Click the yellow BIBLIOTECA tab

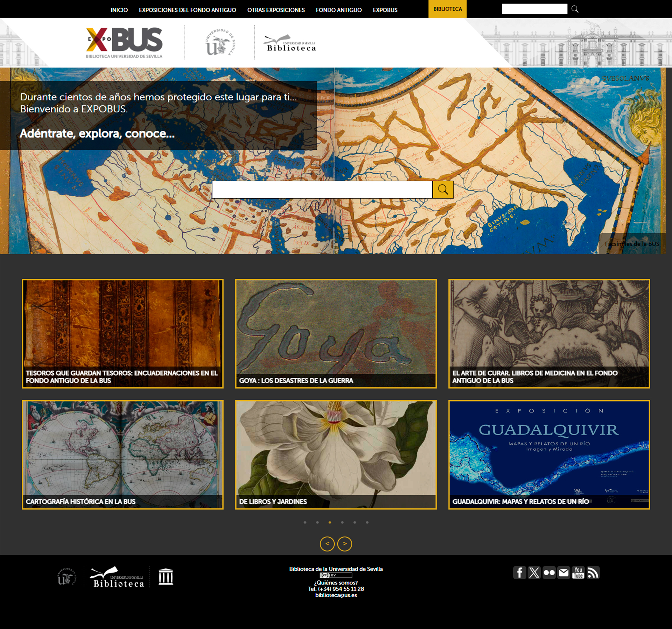(447, 9)
